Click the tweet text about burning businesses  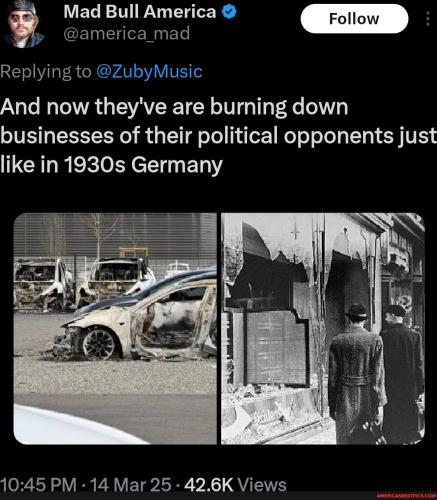(218, 136)
